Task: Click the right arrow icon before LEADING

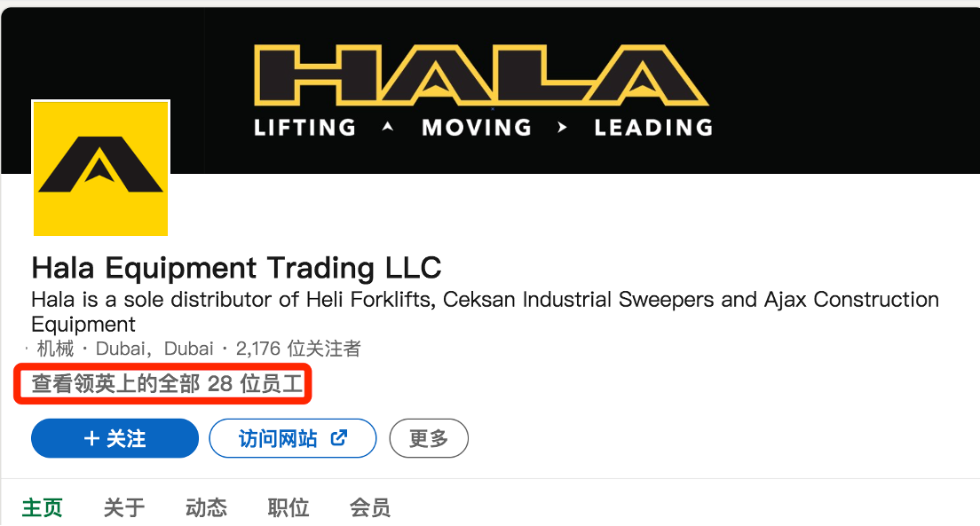Action: click(x=562, y=128)
